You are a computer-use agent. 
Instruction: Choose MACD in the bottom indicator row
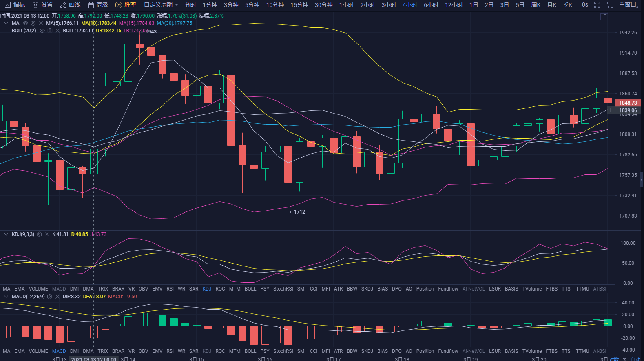[x=59, y=351]
